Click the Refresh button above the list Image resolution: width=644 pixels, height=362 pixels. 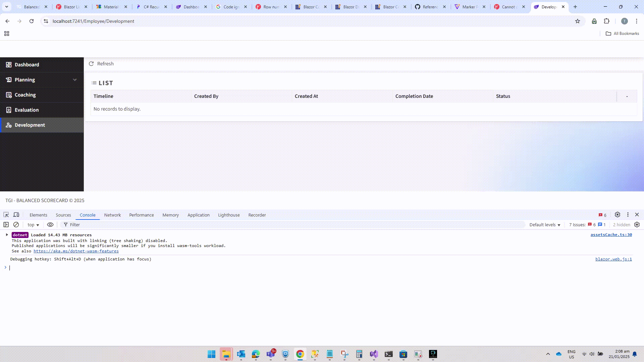pyautogui.click(x=101, y=64)
